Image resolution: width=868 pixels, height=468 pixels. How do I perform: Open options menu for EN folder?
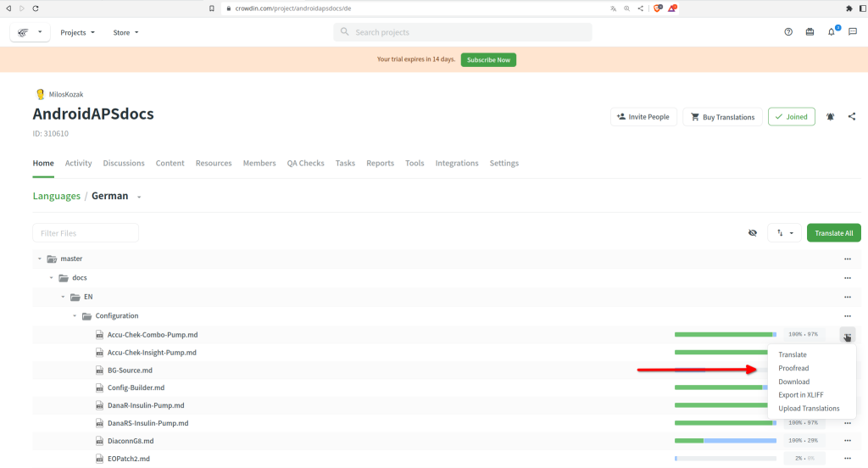tap(848, 298)
